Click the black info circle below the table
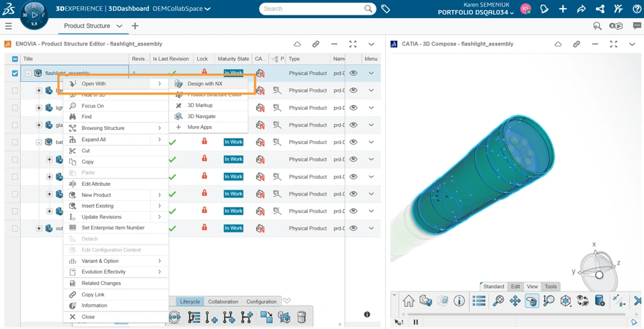The height and width of the screenshot is (329, 644). click(x=367, y=314)
